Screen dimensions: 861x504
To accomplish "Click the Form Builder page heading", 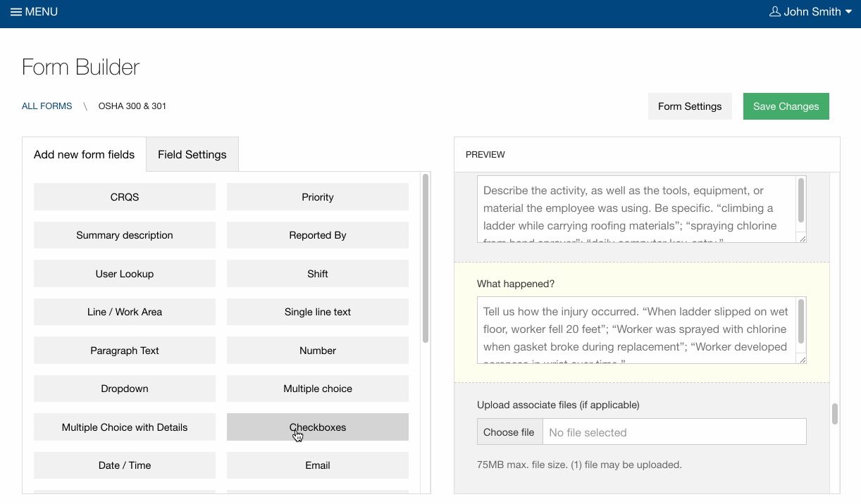I will click(x=81, y=67).
